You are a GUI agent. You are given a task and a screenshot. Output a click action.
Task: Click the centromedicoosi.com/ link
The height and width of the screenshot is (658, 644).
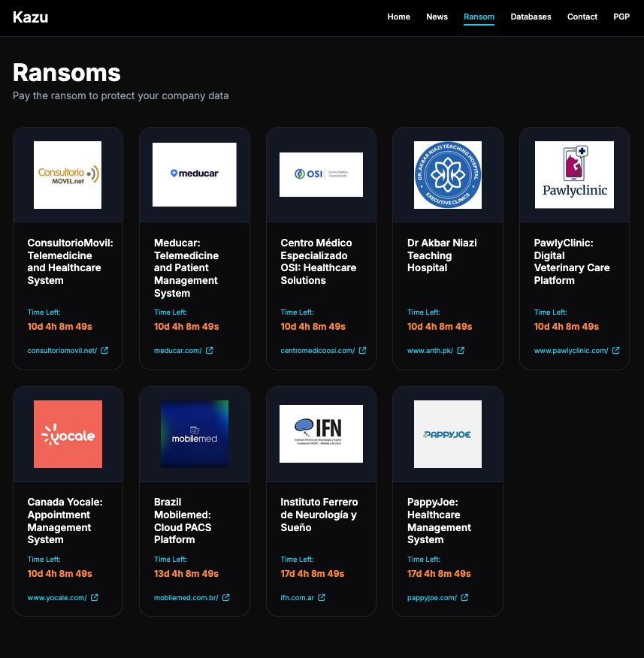(x=318, y=350)
